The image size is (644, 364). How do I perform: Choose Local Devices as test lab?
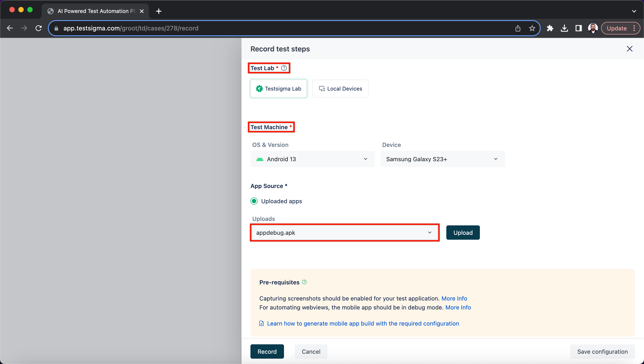340,89
